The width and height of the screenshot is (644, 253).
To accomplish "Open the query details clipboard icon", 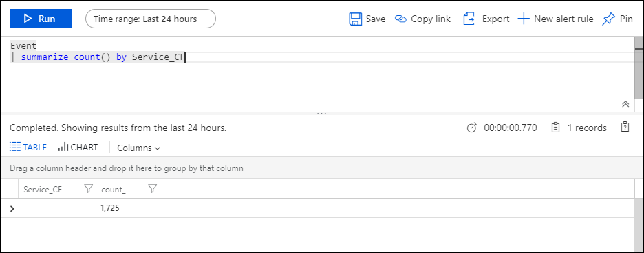I will (x=625, y=127).
